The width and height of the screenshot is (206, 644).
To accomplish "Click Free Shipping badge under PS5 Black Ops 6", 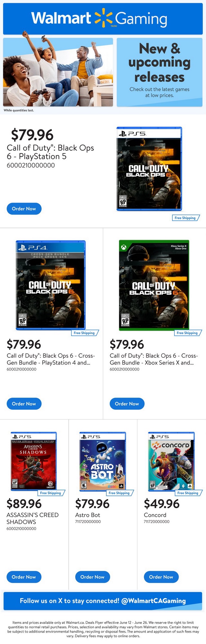I will 185,218.
